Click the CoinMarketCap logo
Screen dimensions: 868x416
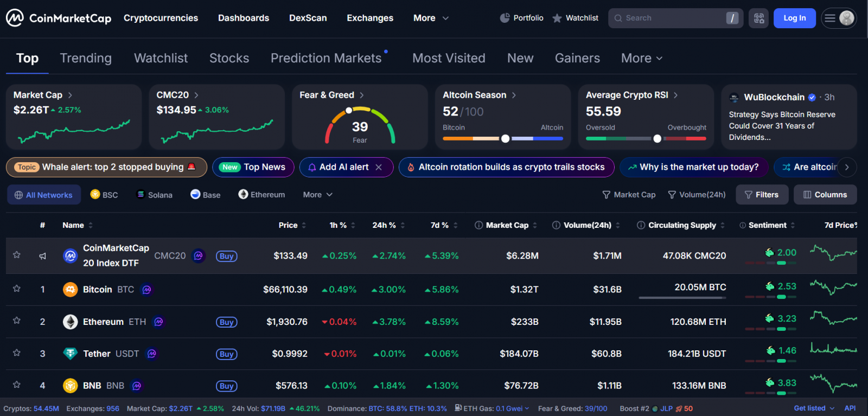(59, 18)
